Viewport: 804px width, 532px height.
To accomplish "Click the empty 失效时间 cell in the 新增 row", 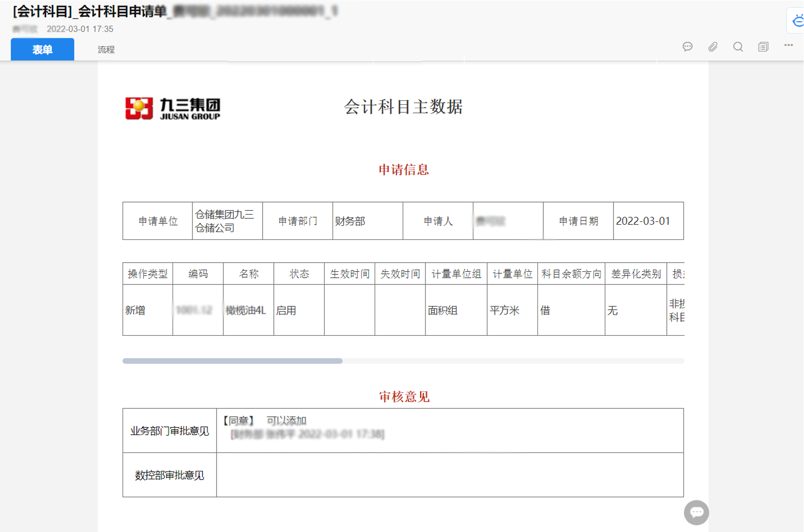I will [400, 310].
